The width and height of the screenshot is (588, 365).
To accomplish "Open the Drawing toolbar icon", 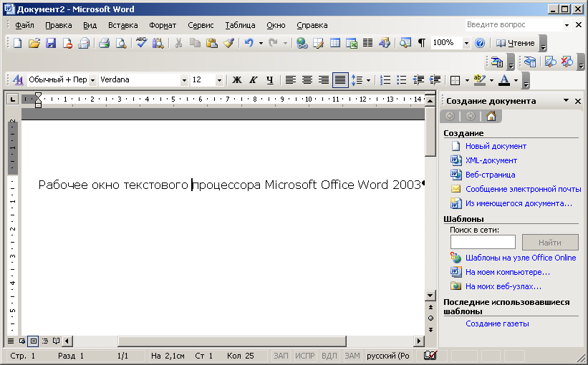I will click(x=385, y=43).
